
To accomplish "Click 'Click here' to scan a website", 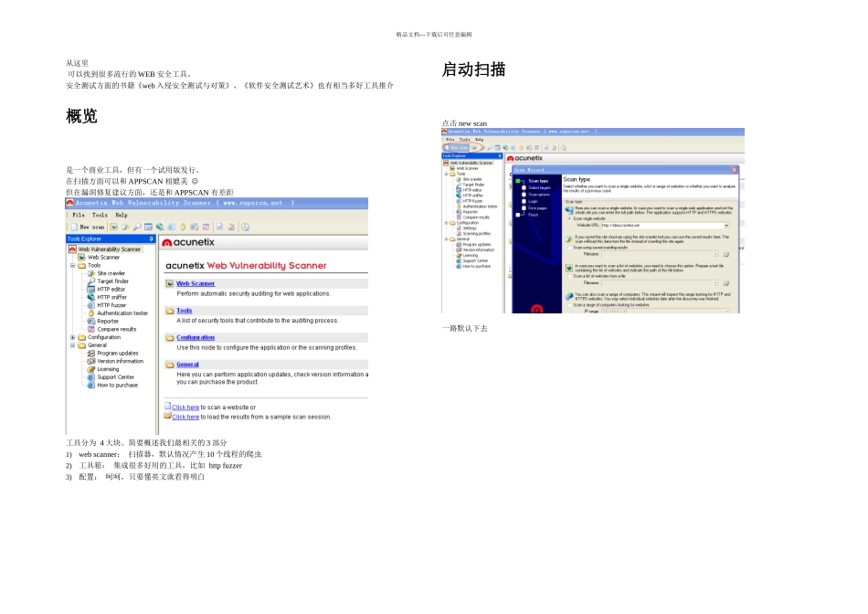I will tap(185, 408).
